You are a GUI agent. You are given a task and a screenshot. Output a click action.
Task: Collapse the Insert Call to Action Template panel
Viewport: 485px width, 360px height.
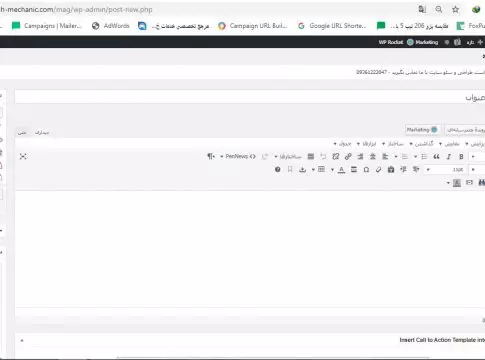pos(22,341)
